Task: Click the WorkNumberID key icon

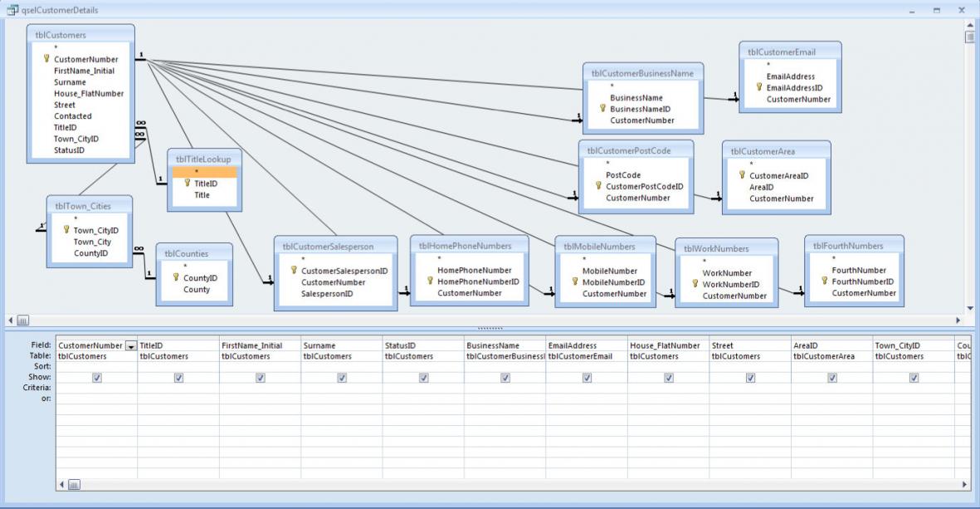Action: click(x=695, y=284)
